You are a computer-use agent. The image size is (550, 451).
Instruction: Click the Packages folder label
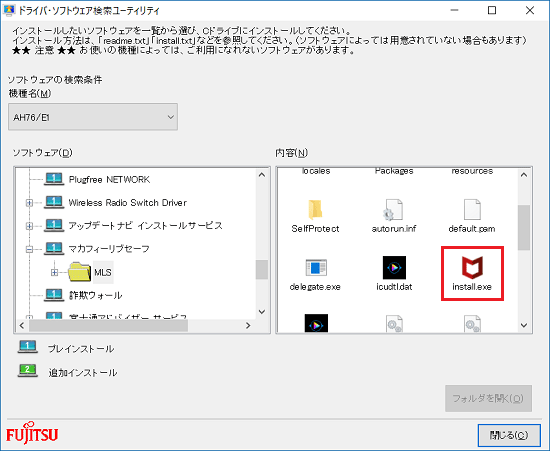(394, 171)
